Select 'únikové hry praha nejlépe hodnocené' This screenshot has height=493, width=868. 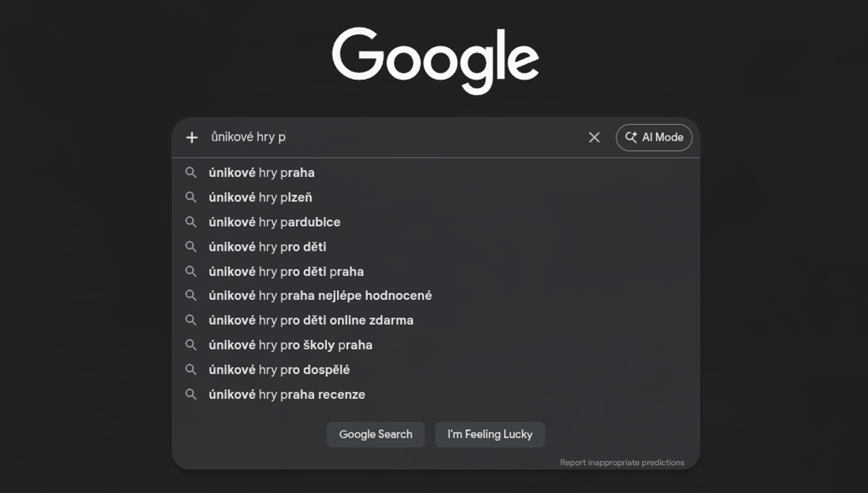pos(320,296)
